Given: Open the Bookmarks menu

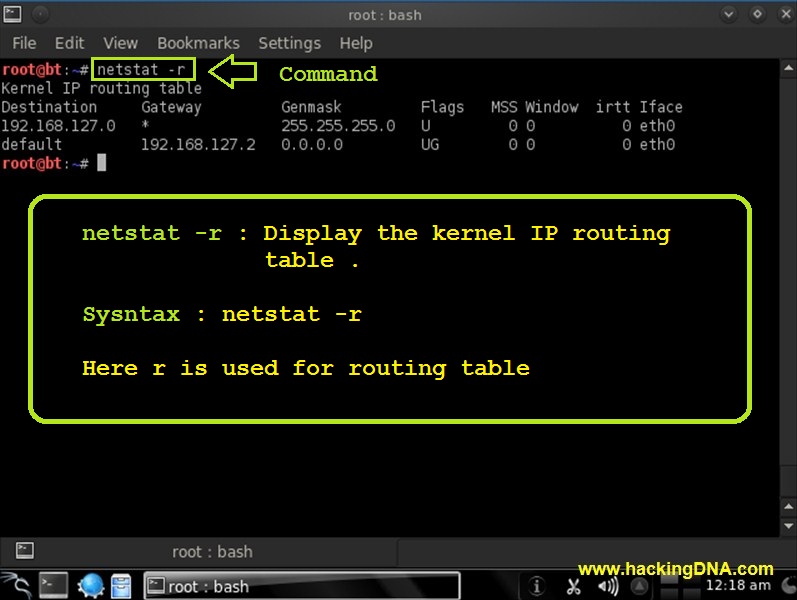Looking at the screenshot, I should click(198, 43).
